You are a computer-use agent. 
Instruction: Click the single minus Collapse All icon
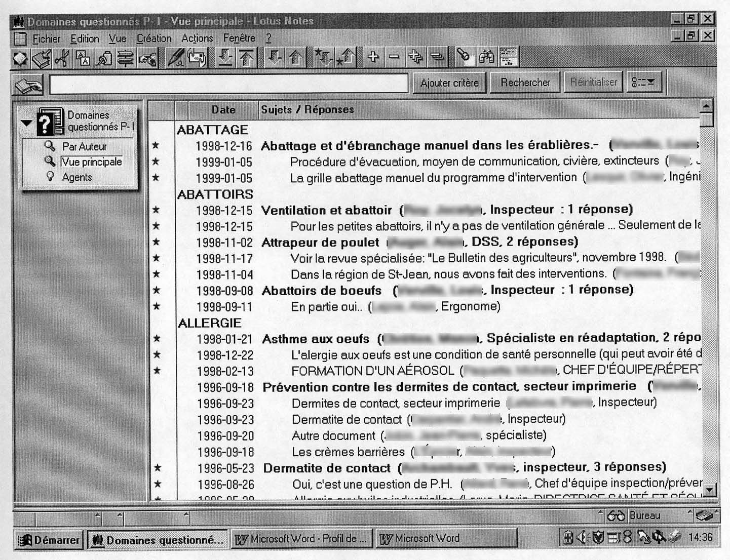tap(394, 57)
